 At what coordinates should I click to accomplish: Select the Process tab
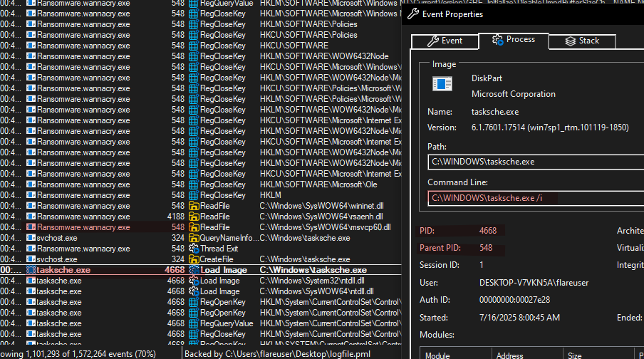(x=513, y=40)
